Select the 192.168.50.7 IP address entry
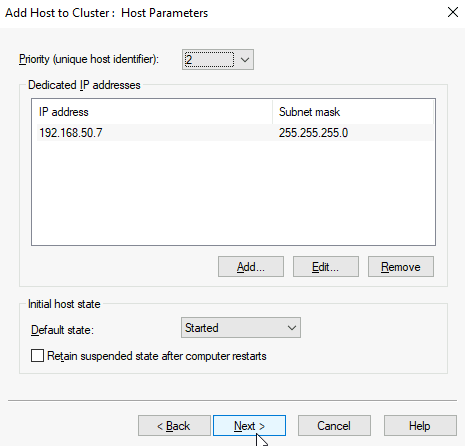Image resolution: width=465 pixels, height=446 pixels. click(x=71, y=133)
